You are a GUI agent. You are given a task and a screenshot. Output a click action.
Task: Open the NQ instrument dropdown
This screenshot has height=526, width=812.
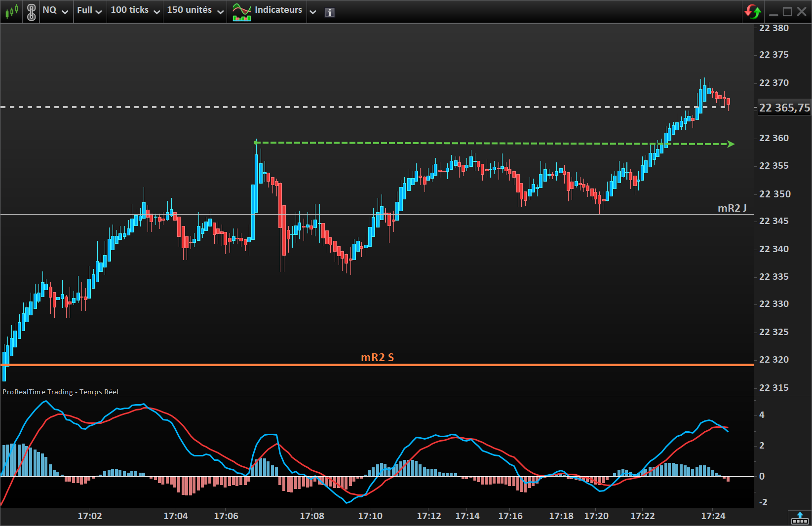[55, 10]
